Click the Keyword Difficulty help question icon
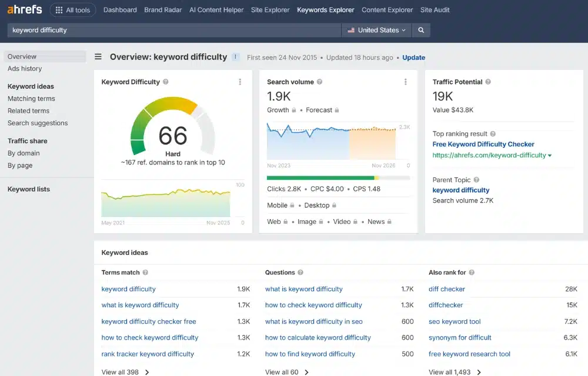 click(x=165, y=82)
